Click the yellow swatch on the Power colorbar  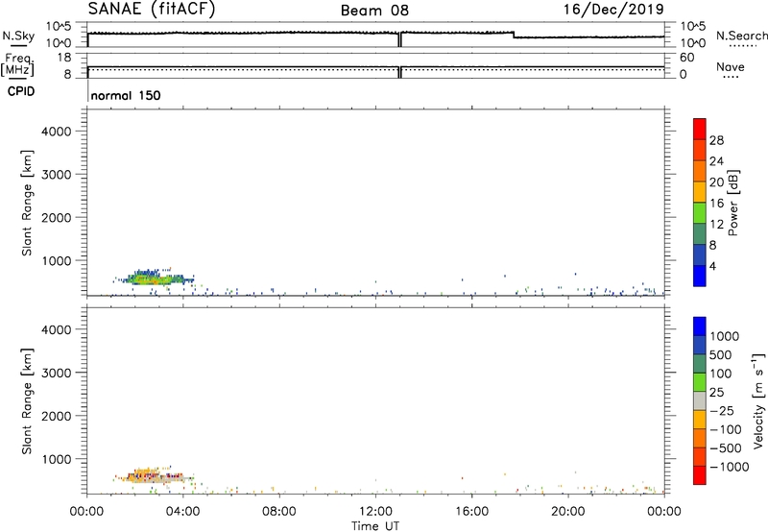pos(700,192)
